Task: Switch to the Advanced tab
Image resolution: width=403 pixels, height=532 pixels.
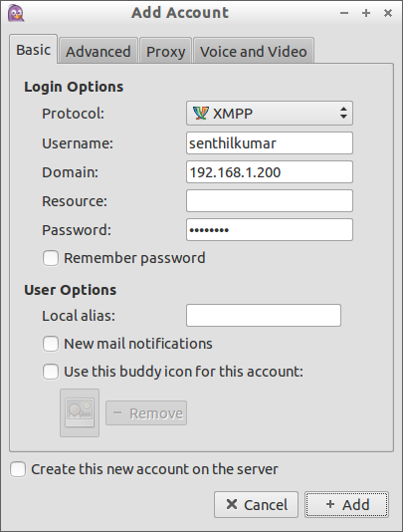Action: (99, 51)
